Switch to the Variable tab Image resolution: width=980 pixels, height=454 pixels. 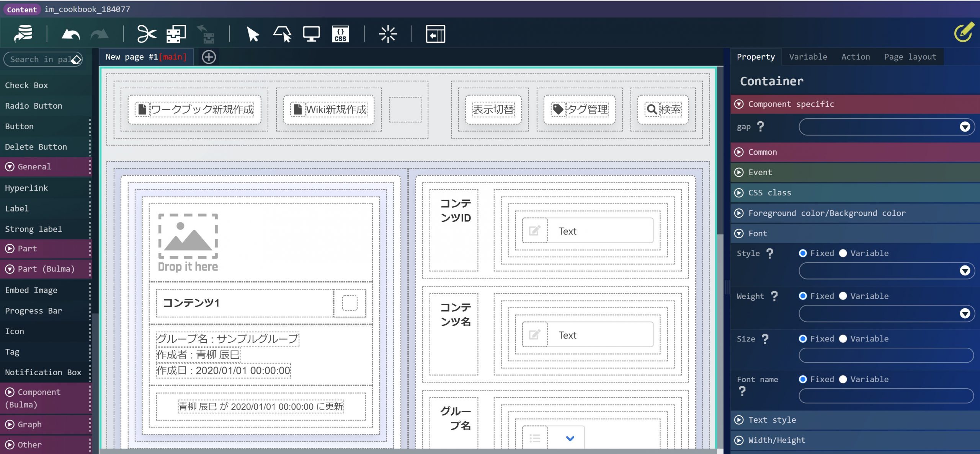point(808,57)
